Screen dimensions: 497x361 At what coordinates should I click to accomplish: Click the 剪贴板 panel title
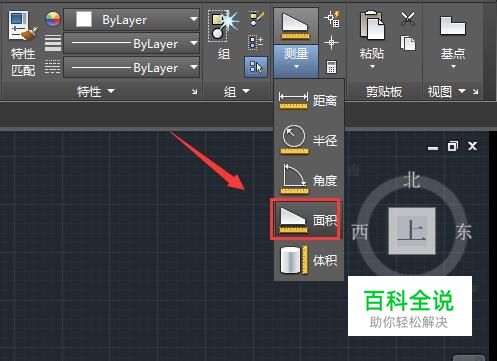(384, 91)
